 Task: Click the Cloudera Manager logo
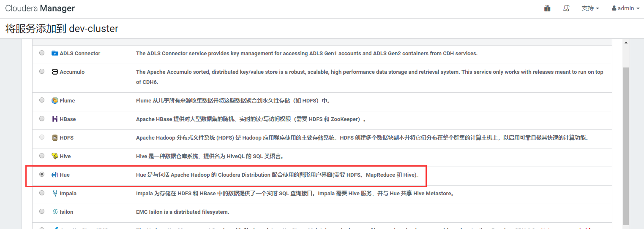(x=40, y=8)
